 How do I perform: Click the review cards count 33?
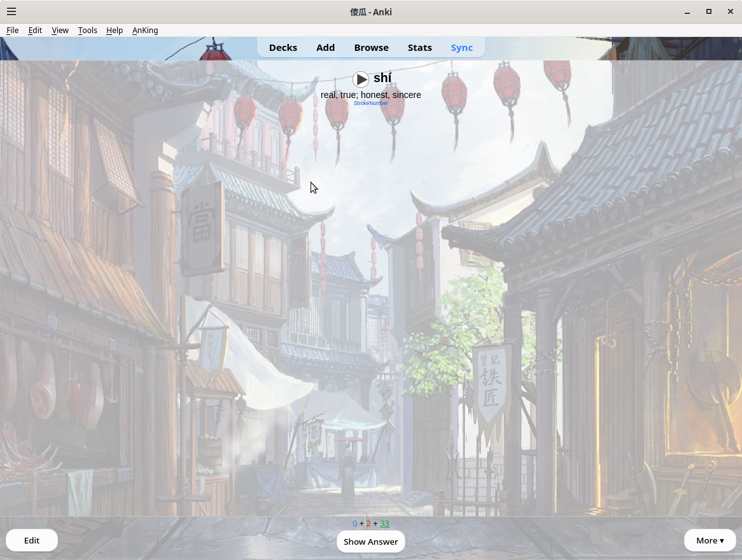pos(384,524)
